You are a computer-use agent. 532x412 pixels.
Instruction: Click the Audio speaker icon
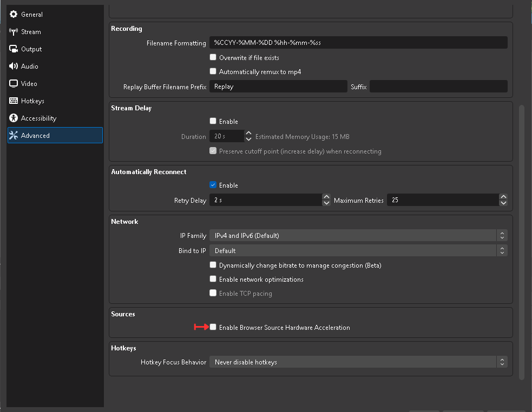[14, 66]
